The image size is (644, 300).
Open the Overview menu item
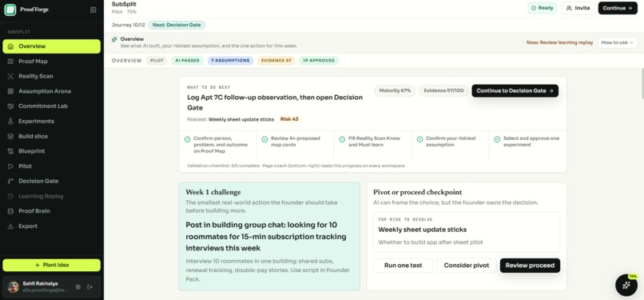coord(51,46)
